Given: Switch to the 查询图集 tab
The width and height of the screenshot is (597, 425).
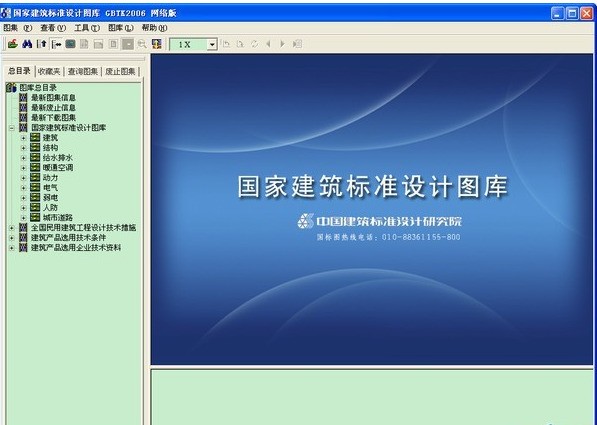Looking at the screenshot, I should 83,72.
